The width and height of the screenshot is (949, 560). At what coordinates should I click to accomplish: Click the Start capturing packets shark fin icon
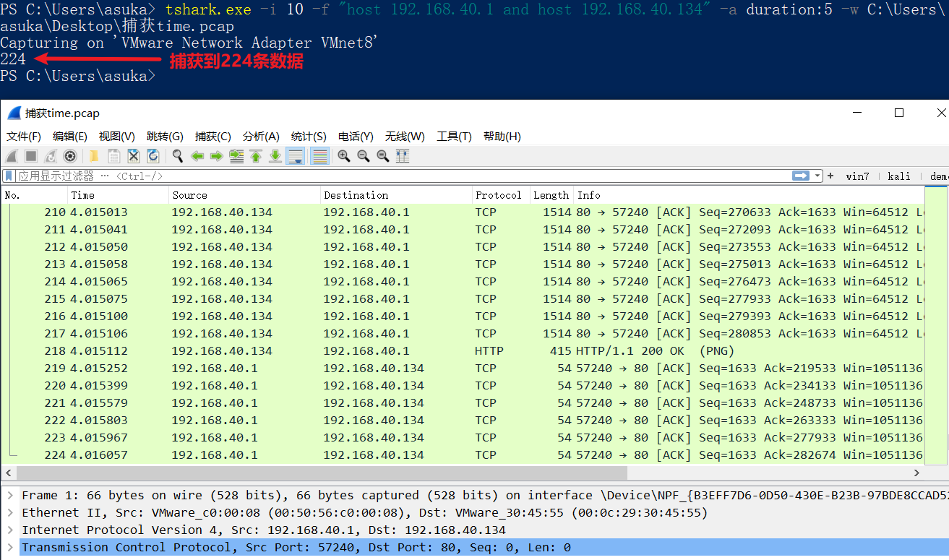pyautogui.click(x=12, y=156)
